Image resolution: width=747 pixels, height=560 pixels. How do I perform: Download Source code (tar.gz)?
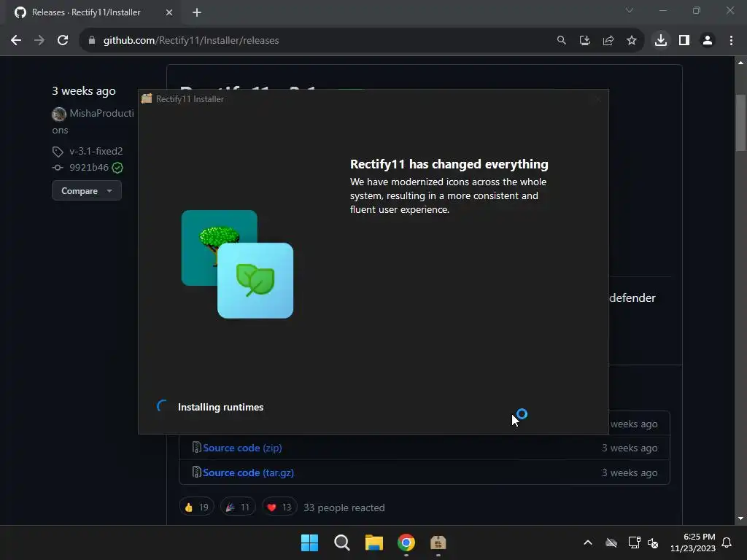tap(248, 472)
